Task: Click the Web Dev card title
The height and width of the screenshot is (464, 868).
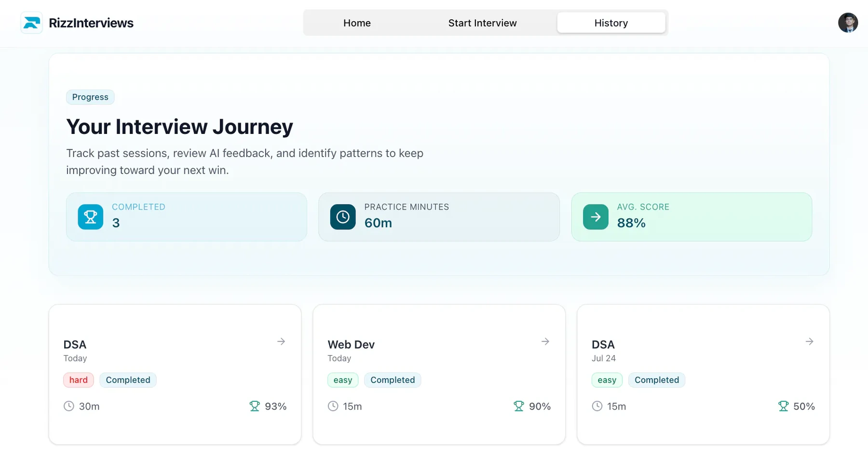Action: point(351,345)
